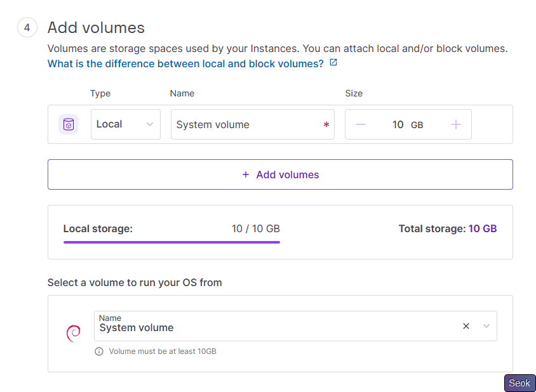Click the purple volume disk icon
The height and width of the screenshot is (392, 536).
[x=69, y=124]
